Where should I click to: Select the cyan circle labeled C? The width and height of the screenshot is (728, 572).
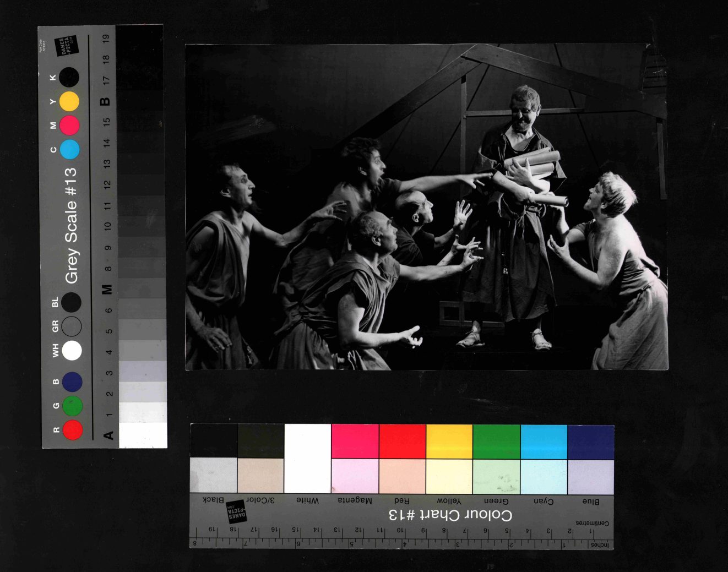pyautogui.click(x=69, y=149)
